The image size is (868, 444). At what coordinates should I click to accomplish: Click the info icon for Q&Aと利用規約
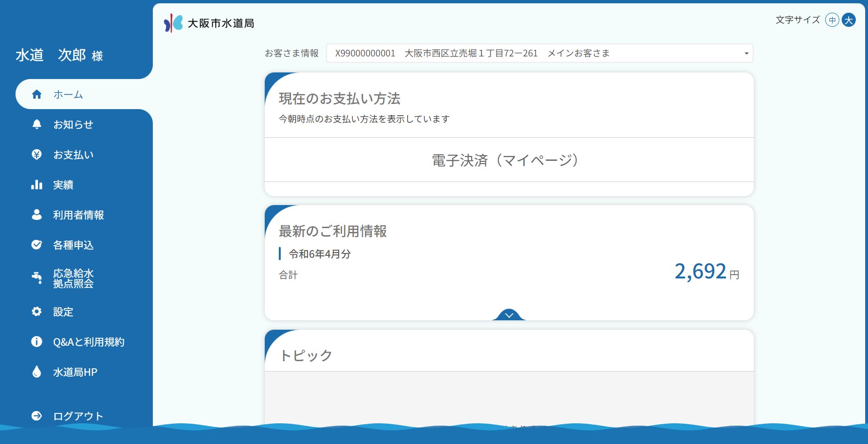(37, 341)
